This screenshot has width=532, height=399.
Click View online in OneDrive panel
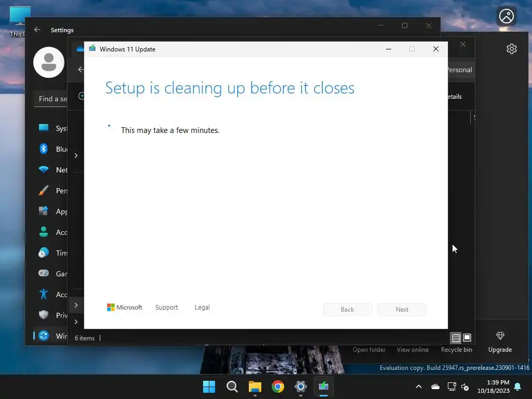coord(413,350)
